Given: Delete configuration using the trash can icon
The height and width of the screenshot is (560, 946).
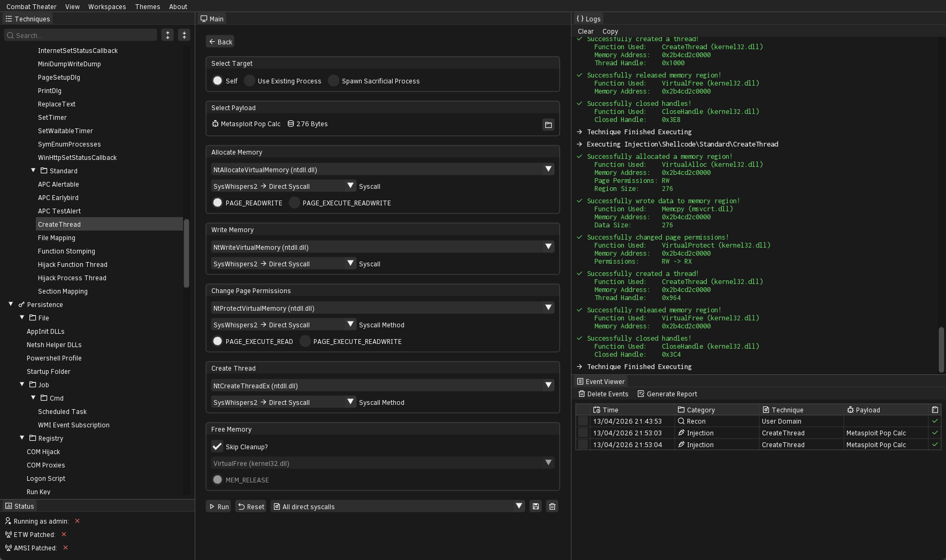Looking at the screenshot, I should pyautogui.click(x=552, y=506).
